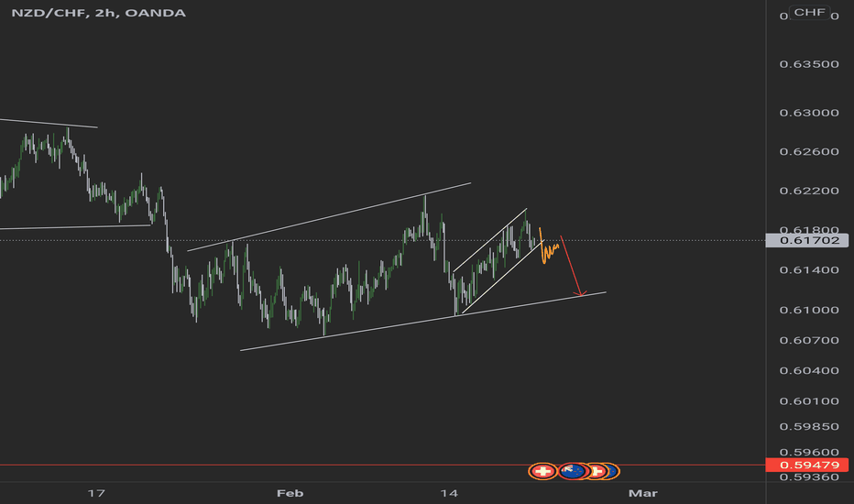Click the leftmost Swiss flag economic event icon

click(x=542, y=471)
